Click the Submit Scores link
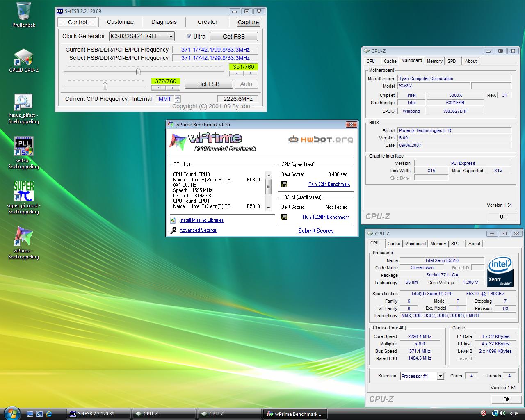 tap(316, 231)
